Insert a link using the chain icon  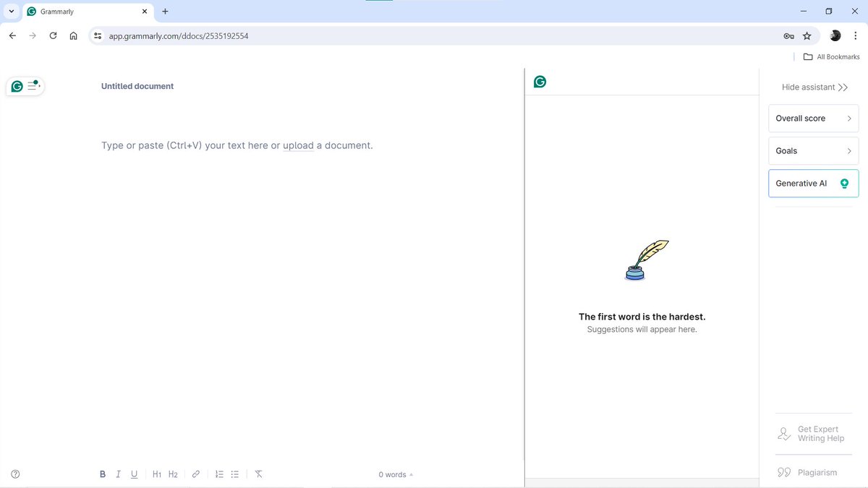coord(195,474)
